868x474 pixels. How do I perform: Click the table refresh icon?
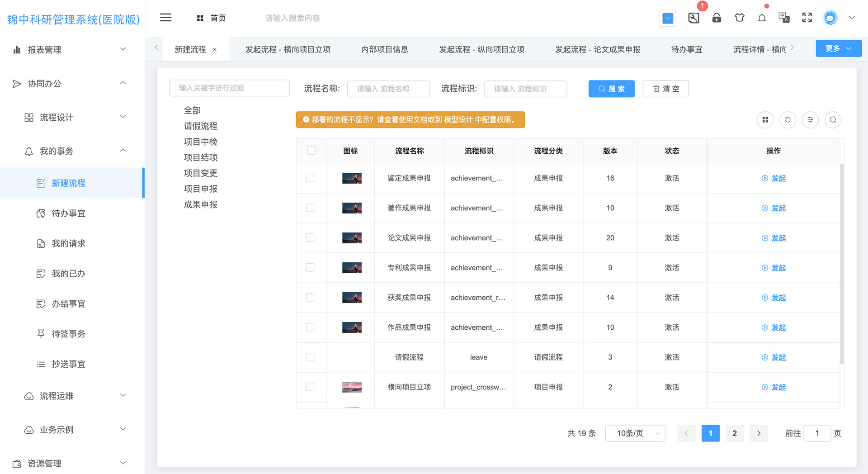[x=788, y=120]
